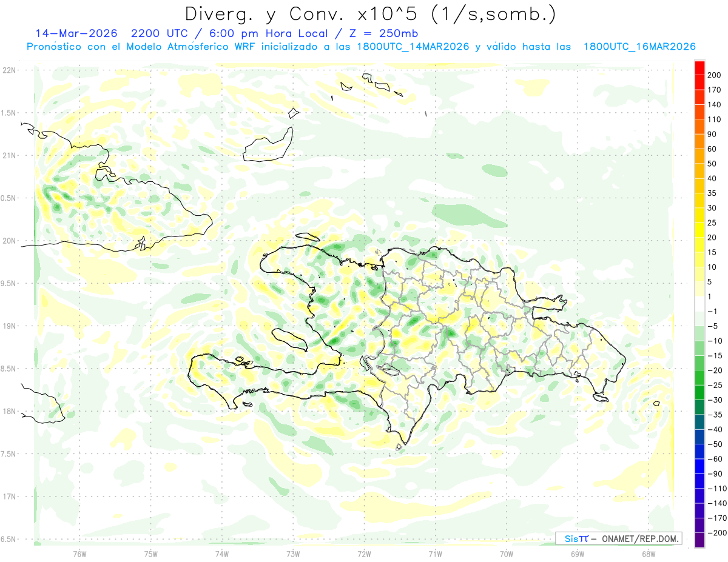
Task: Click the '20N' latitude label
Action: (8, 241)
